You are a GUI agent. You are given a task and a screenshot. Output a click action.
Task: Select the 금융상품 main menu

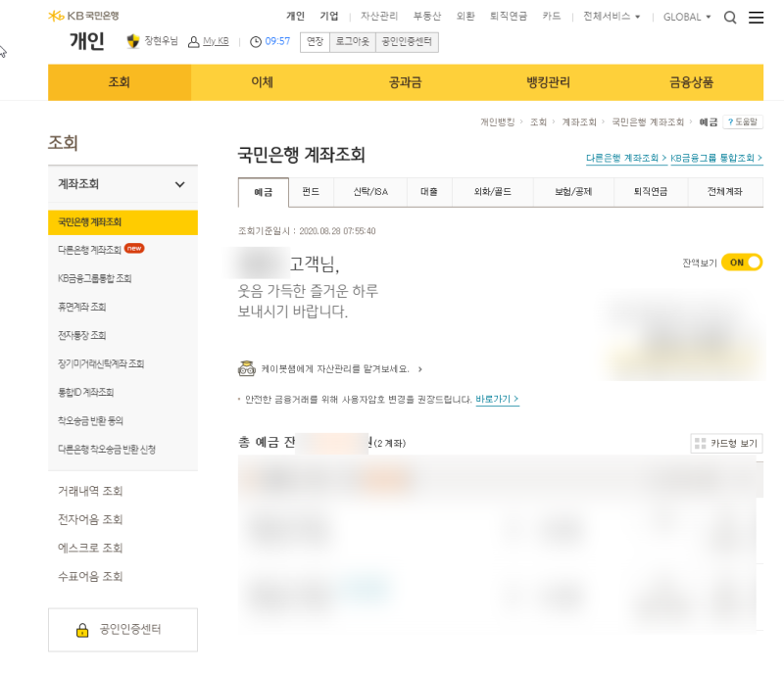pyautogui.click(x=692, y=82)
